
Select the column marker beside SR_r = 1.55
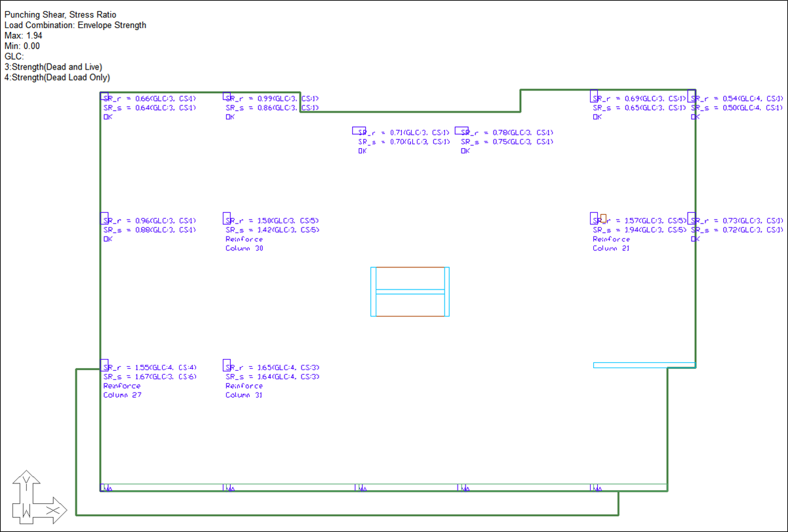[104, 365]
